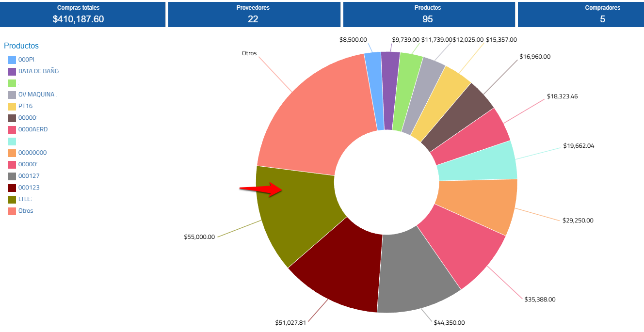Select the cyan $19,662.04 donut slice
Viewport: 644px width, 332px height.
[478, 162]
